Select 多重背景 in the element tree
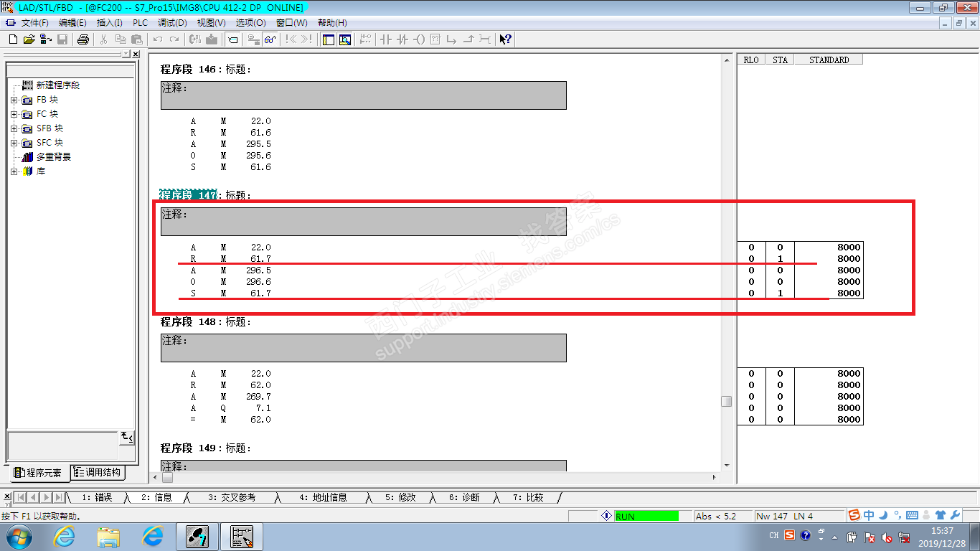980x551 pixels. tap(54, 157)
